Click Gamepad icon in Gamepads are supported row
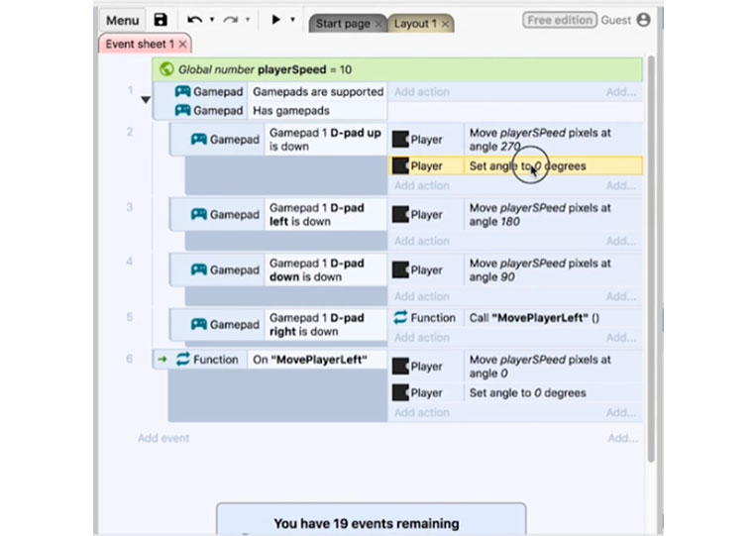 [182, 91]
